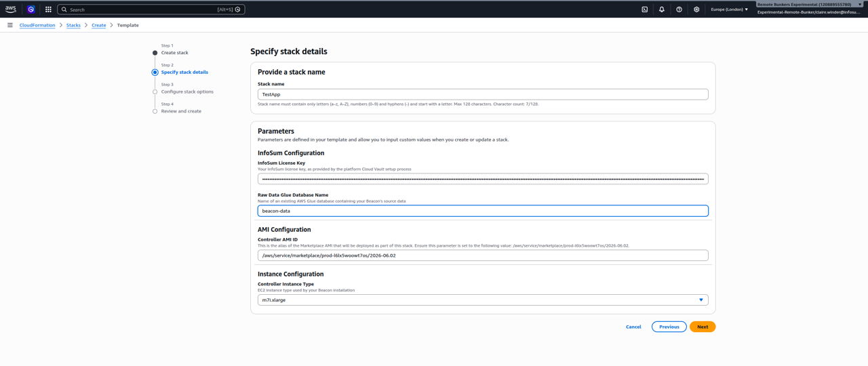This screenshot has height=366, width=868.
Task: Click the Provide a stack name heading
Action: (292, 72)
